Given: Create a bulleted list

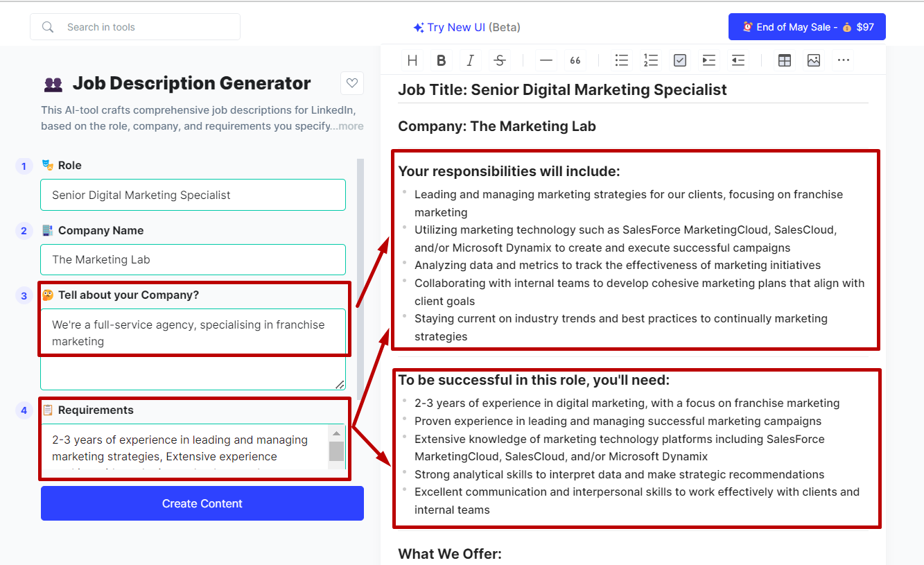Looking at the screenshot, I should pyautogui.click(x=622, y=60).
